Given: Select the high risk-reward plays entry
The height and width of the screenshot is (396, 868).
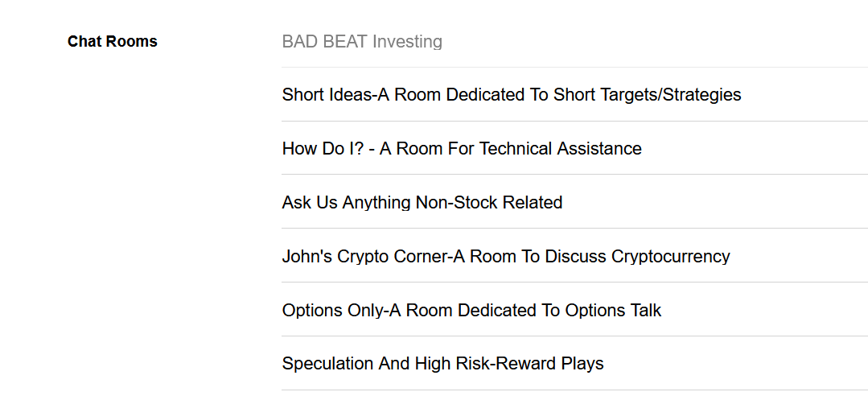Looking at the screenshot, I should [x=443, y=363].
